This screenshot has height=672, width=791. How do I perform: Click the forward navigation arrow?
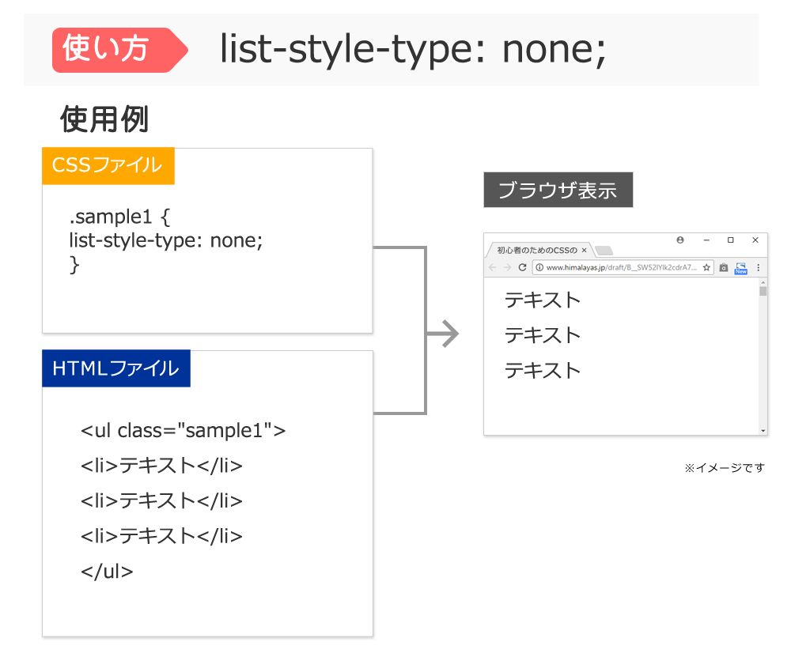[506, 266]
